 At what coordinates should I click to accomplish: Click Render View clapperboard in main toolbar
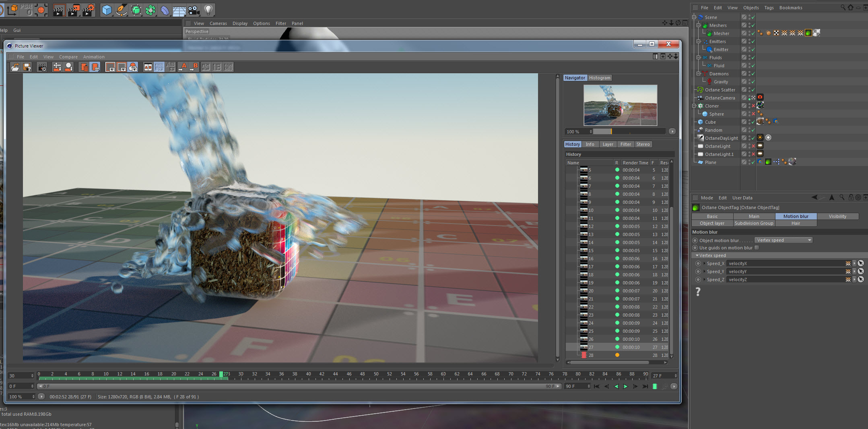[59, 10]
